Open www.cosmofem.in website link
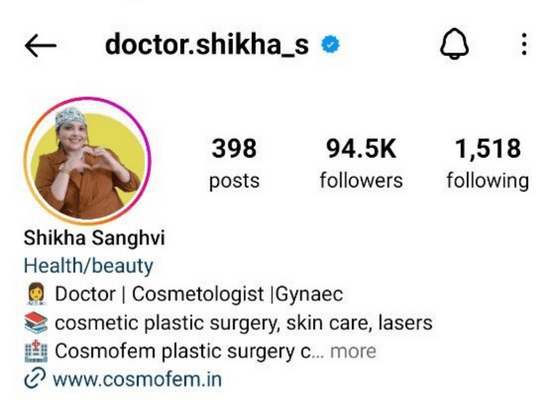Viewport: 560px width, 400px height. (137, 379)
